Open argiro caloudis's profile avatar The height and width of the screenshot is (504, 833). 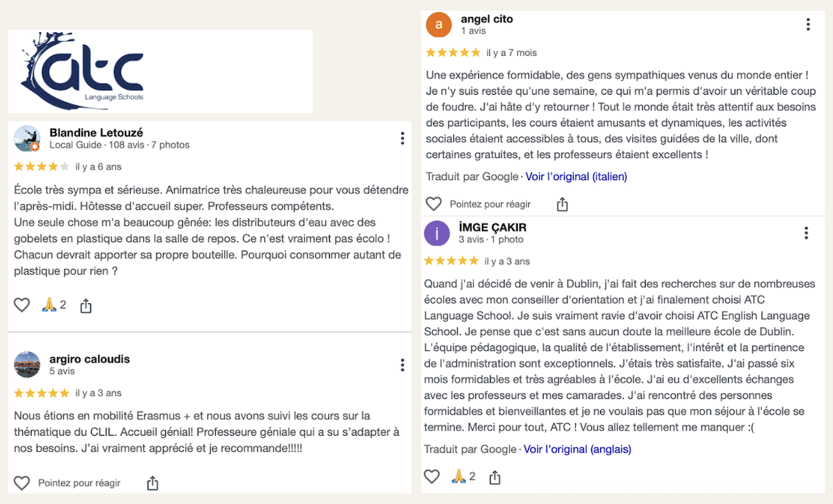tap(27, 364)
